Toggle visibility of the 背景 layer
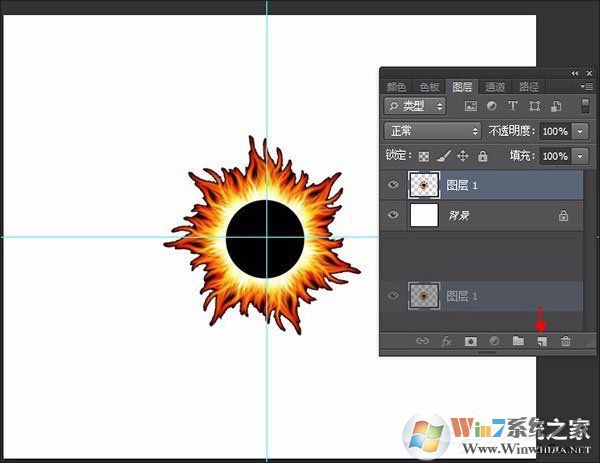 393,215
